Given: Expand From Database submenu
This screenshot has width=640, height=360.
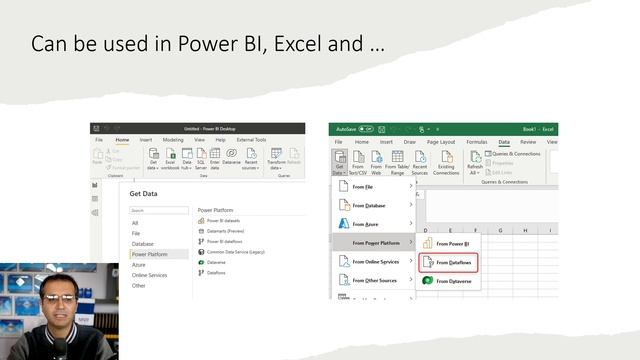Looking at the screenshot, I should (x=375, y=205).
